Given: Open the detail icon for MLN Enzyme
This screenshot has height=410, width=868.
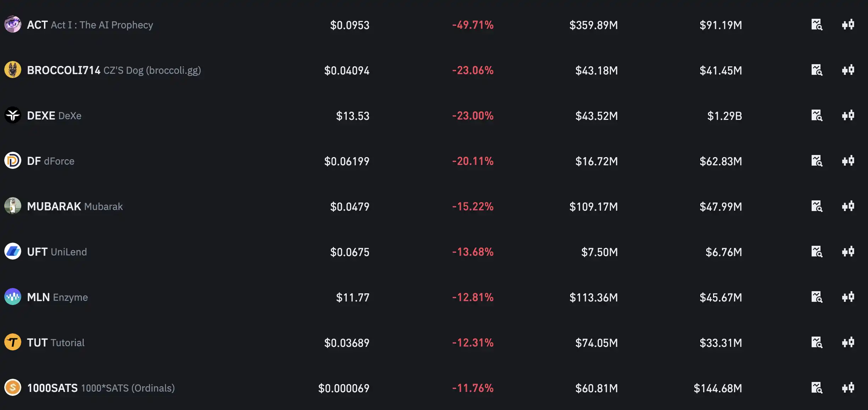Looking at the screenshot, I should pyautogui.click(x=817, y=297).
